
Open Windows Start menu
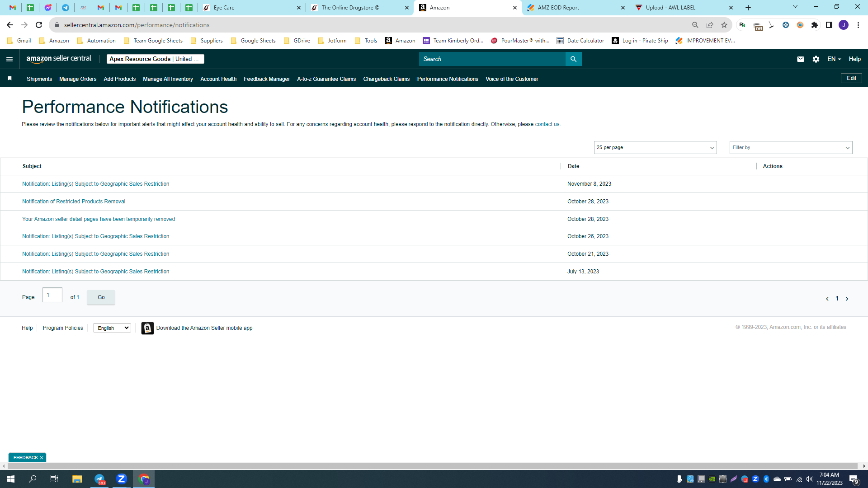11,479
